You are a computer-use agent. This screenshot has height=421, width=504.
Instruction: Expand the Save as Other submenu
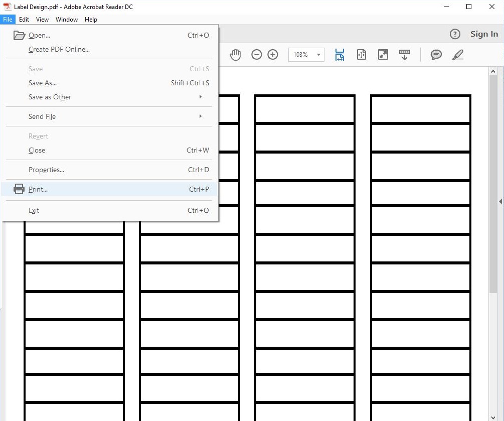[x=115, y=97]
